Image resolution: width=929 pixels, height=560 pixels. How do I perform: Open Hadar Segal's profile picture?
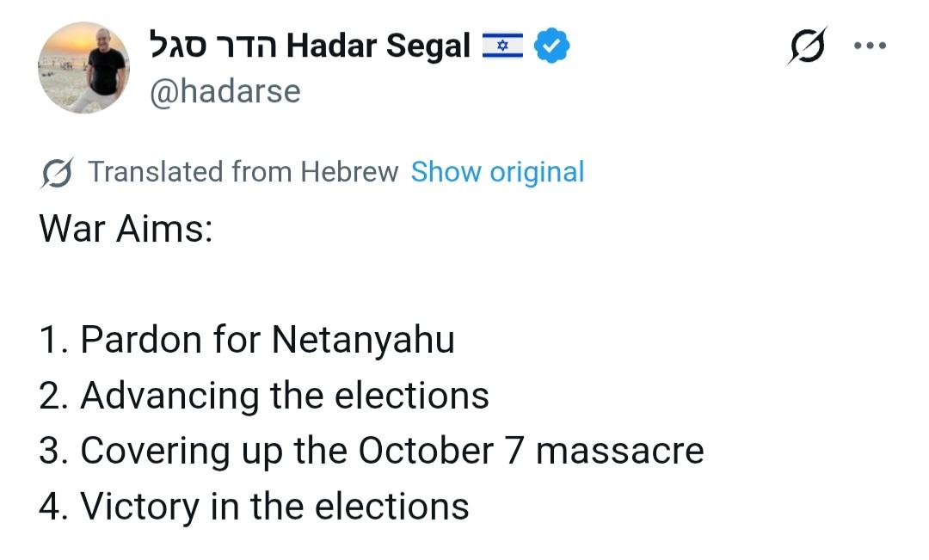click(84, 68)
